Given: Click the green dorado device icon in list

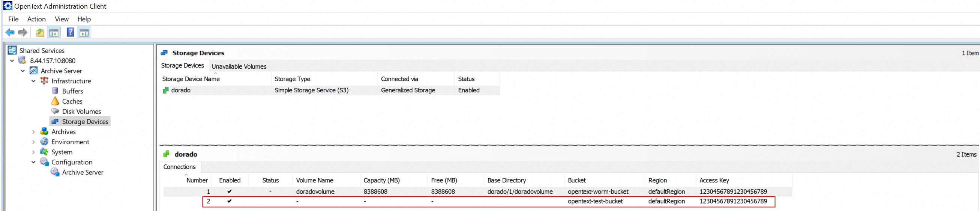Looking at the screenshot, I should coord(165,90).
